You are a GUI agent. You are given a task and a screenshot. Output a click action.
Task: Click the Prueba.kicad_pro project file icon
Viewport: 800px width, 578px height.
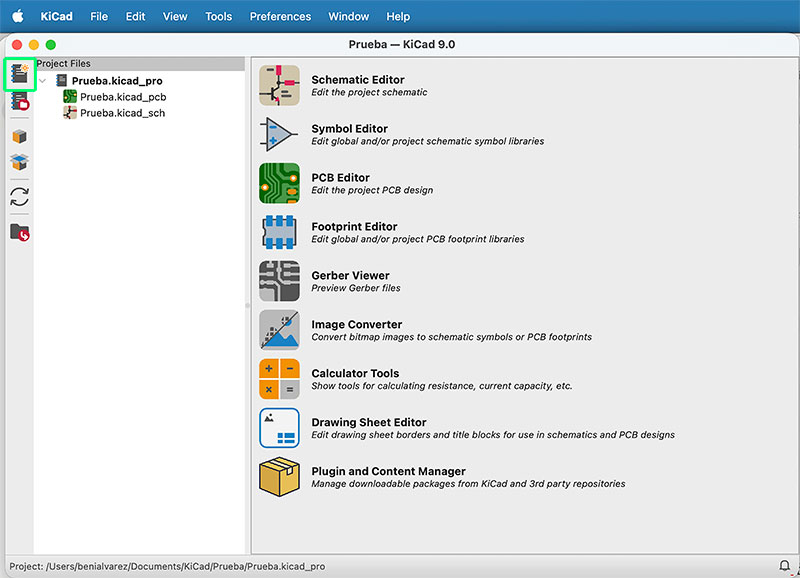pos(62,81)
